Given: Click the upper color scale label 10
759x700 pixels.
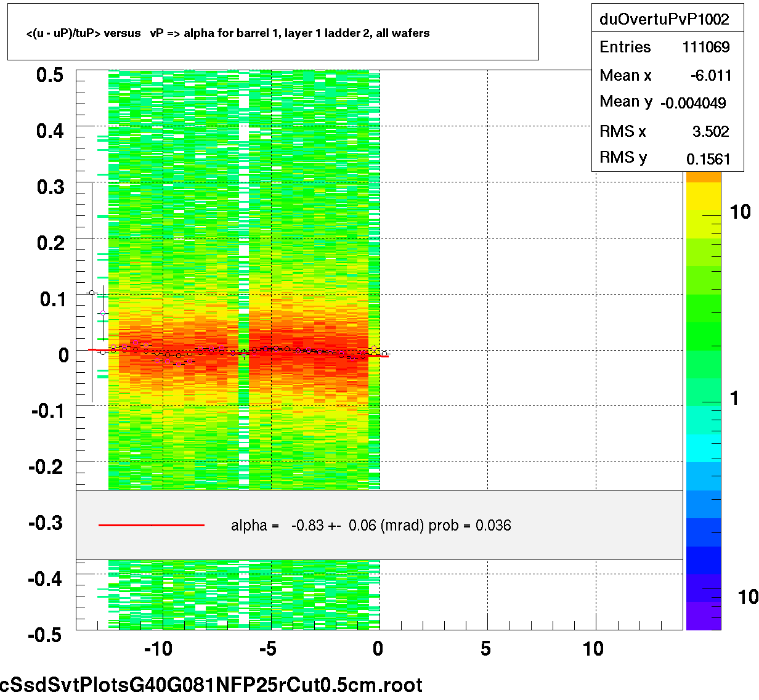Looking at the screenshot, I should [740, 212].
